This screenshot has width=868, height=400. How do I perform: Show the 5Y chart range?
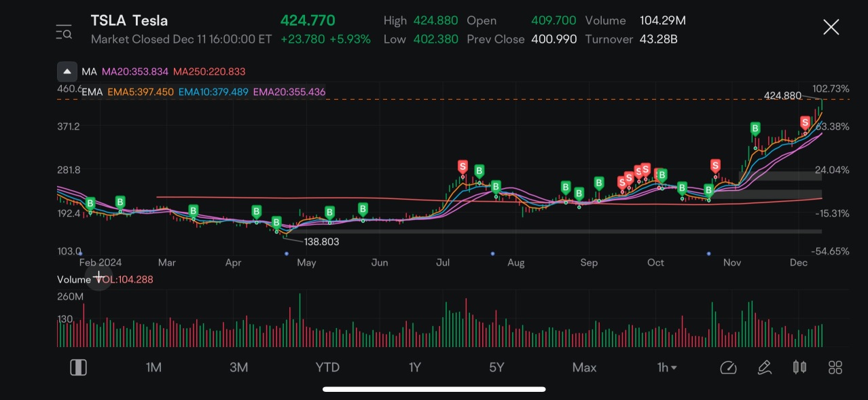point(496,367)
